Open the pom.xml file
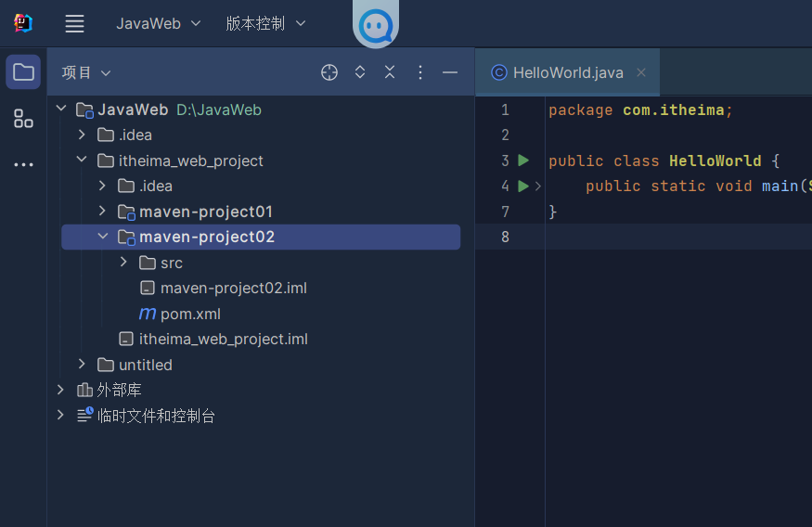 [x=261, y=314]
